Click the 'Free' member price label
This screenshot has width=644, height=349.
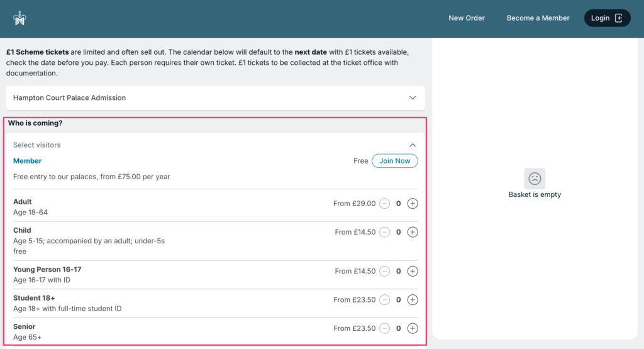point(360,161)
